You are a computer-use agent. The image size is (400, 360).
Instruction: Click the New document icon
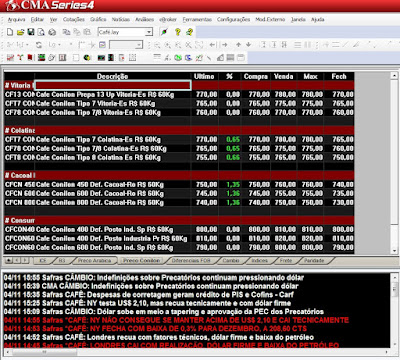coord(10,32)
